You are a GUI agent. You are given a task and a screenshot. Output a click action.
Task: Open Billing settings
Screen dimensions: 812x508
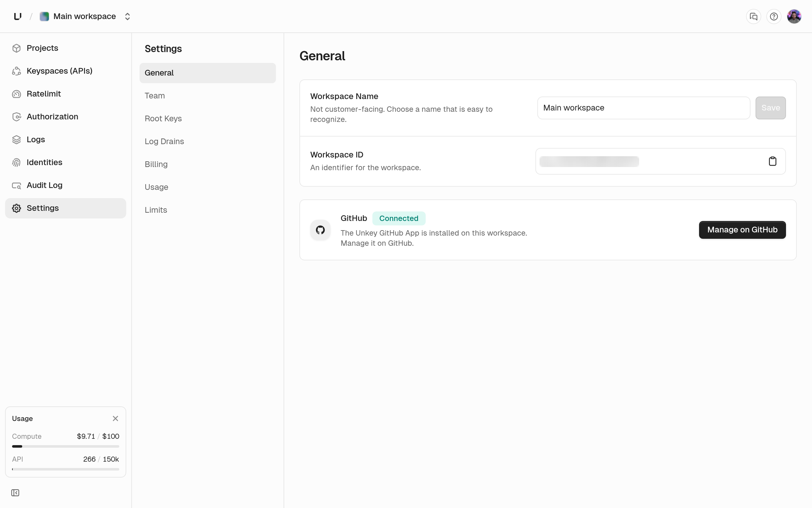point(208,164)
